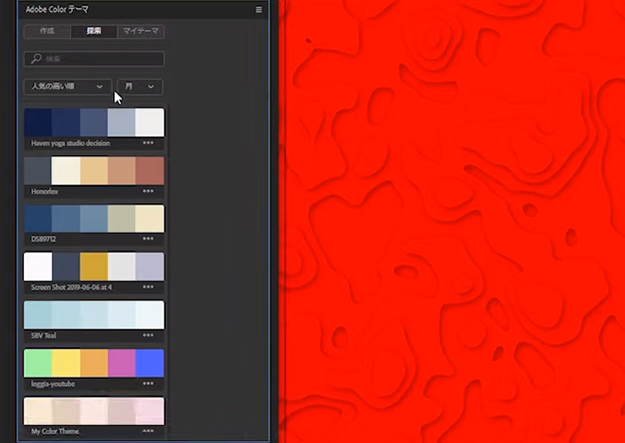The image size is (625, 443).
Task: Open more options for Haven yoga studio decision
Action: click(x=148, y=143)
